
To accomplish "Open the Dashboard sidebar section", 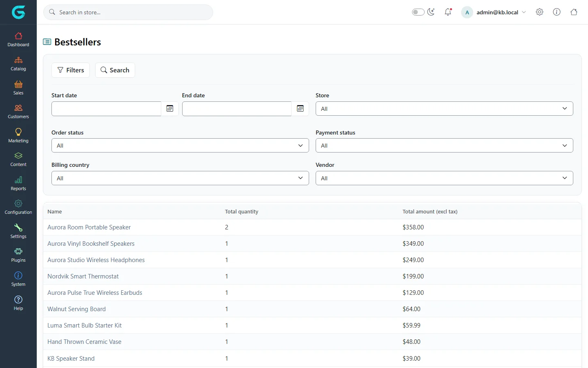I will click(x=18, y=40).
